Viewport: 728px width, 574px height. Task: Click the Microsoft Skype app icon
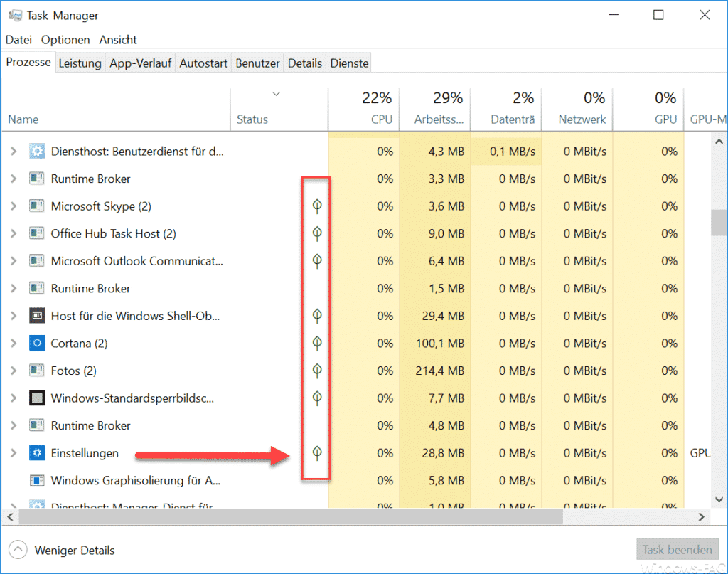click(x=37, y=206)
